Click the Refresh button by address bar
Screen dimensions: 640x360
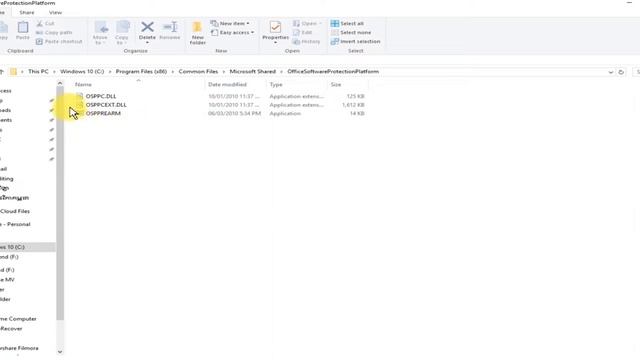coord(621,72)
